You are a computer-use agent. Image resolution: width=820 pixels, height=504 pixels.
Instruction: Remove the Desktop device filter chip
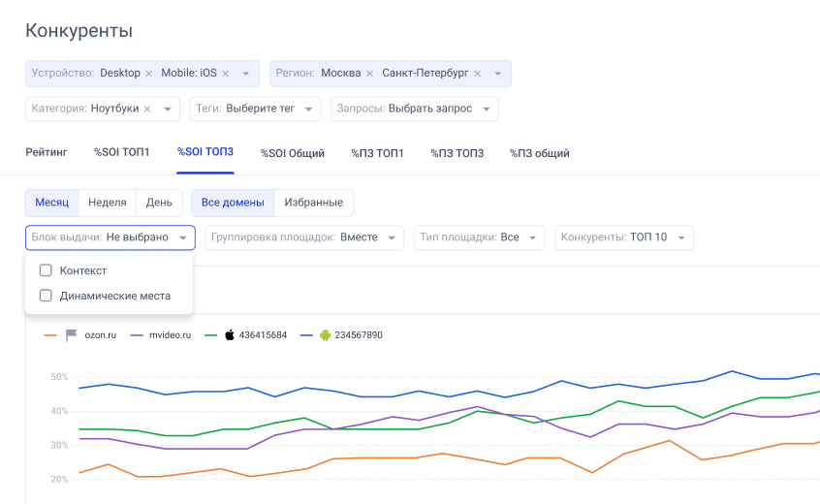coord(148,74)
